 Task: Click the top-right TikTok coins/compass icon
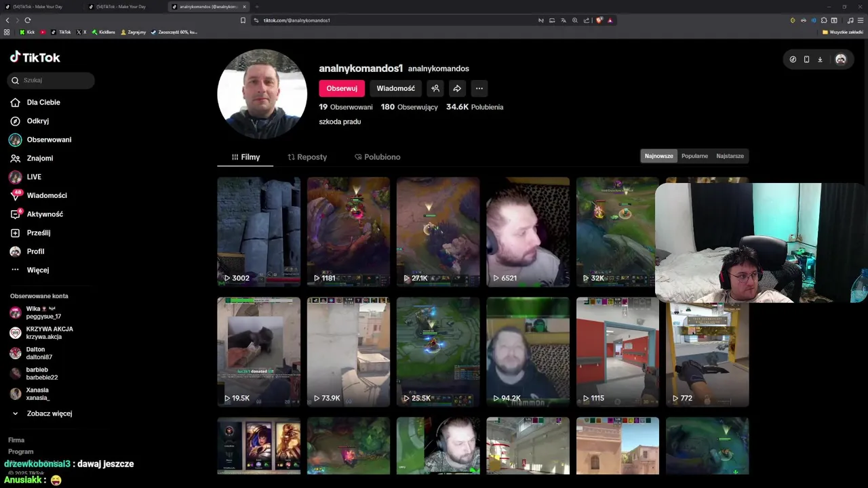(x=793, y=60)
